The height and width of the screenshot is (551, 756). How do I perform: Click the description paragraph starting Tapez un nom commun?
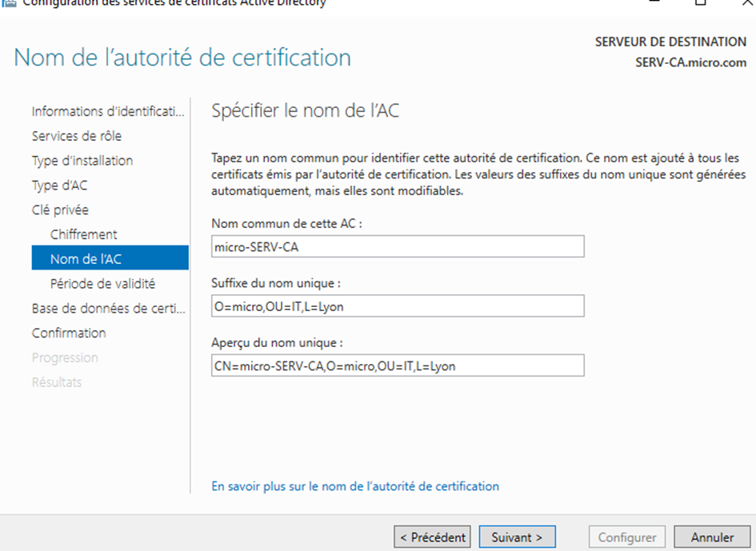click(478, 174)
